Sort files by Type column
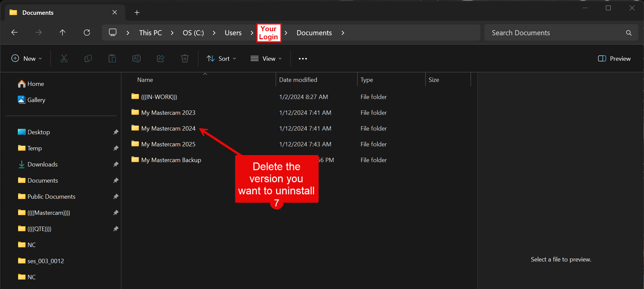The height and width of the screenshot is (289, 644). click(367, 80)
